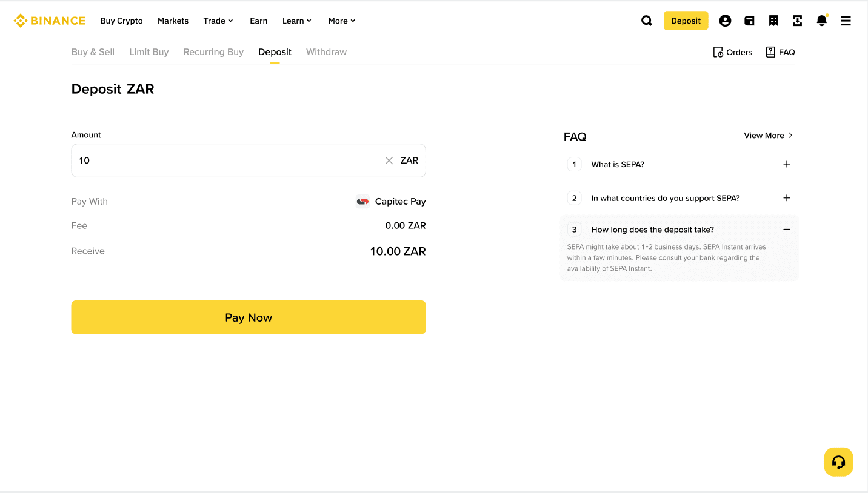The height and width of the screenshot is (493, 868).
Task: Click the yellow Deposit button in header
Action: pyautogui.click(x=686, y=21)
